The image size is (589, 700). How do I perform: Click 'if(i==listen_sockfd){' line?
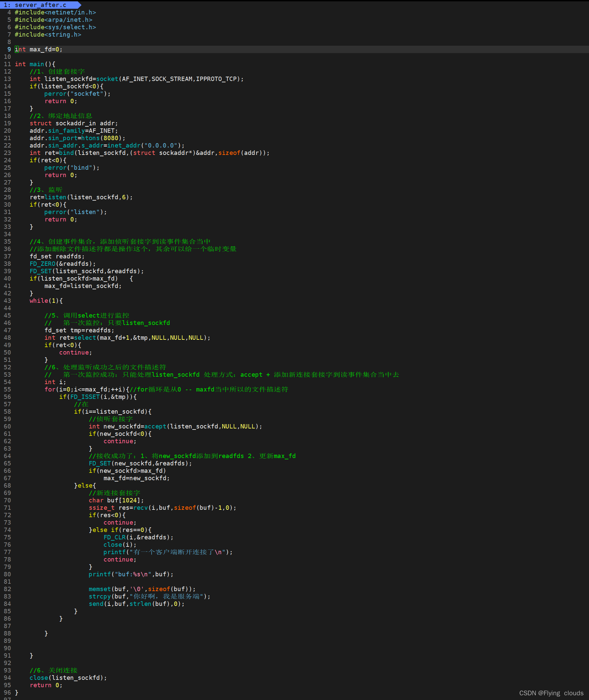[113, 412]
